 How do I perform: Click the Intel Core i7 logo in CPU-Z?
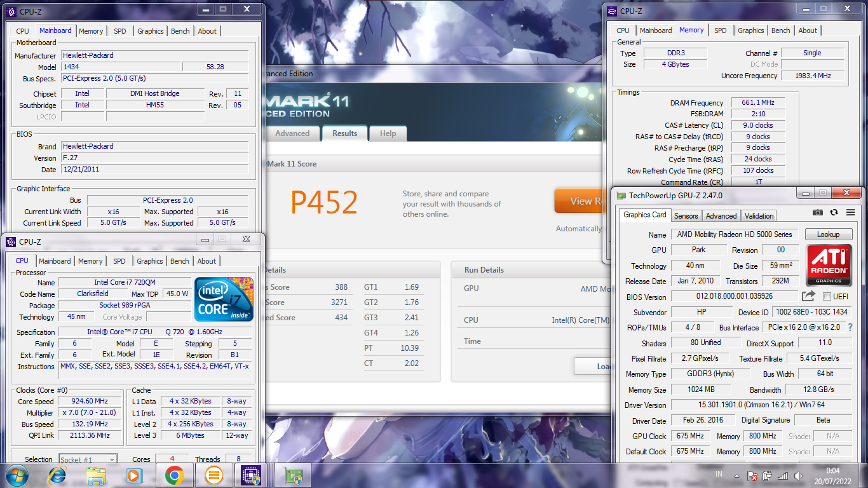coord(224,299)
